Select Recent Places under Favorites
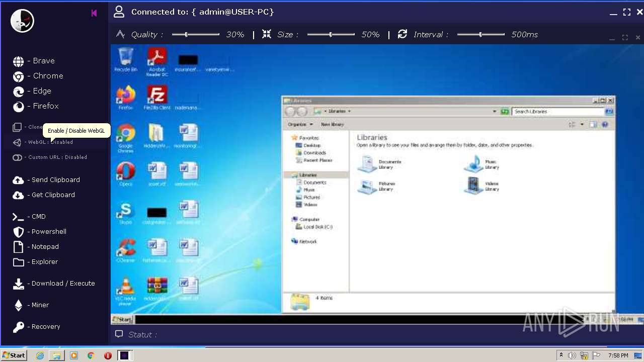This screenshot has height=362, width=644. pyautogui.click(x=314, y=160)
